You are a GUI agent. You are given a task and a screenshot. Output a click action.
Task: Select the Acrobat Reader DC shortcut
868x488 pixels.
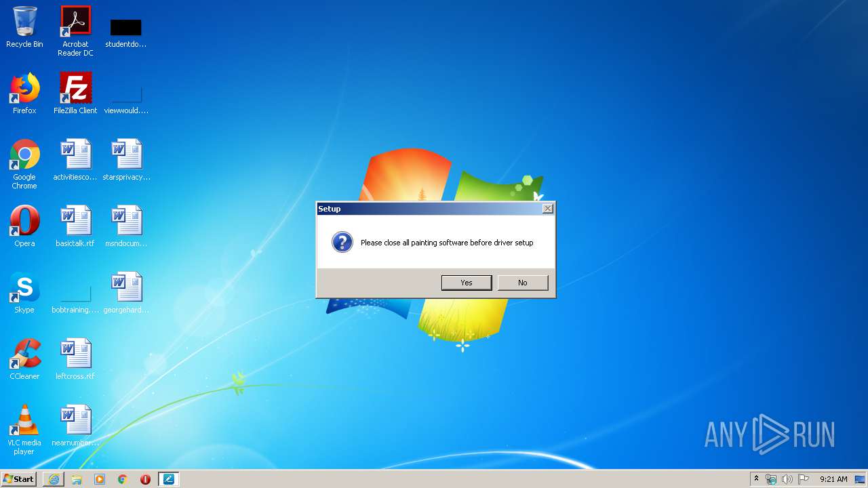click(x=75, y=31)
